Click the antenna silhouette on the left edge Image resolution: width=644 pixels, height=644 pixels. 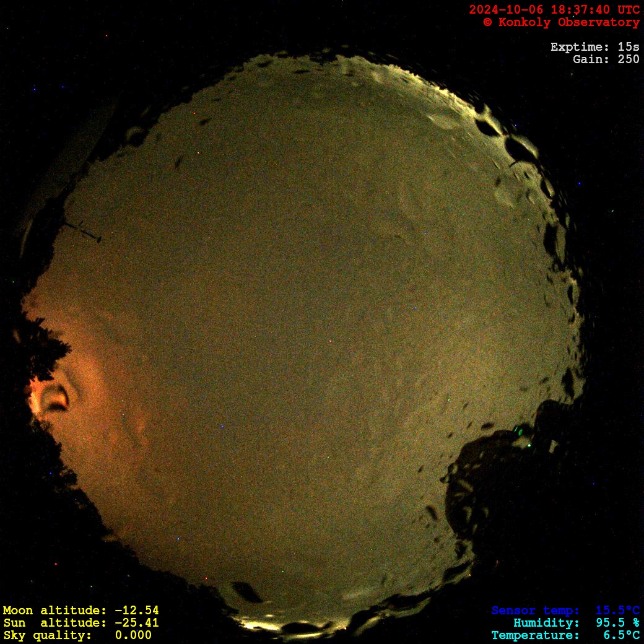tap(82, 230)
